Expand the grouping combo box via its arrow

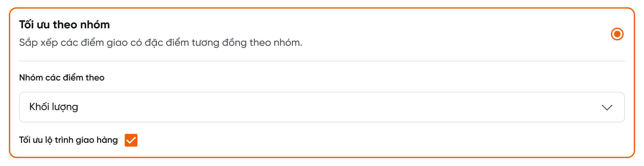607,107
